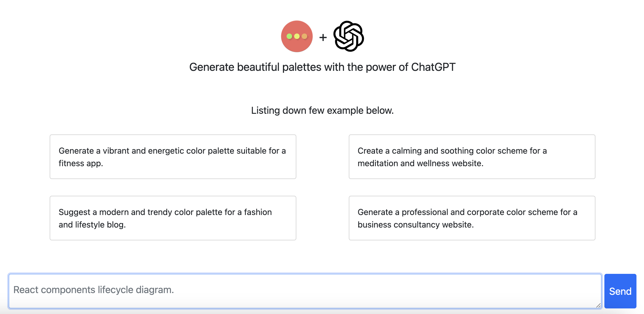Viewport: 644px width, 314px height.
Task: Select the green dot inside the palette logo
Action: coord(289,36)
